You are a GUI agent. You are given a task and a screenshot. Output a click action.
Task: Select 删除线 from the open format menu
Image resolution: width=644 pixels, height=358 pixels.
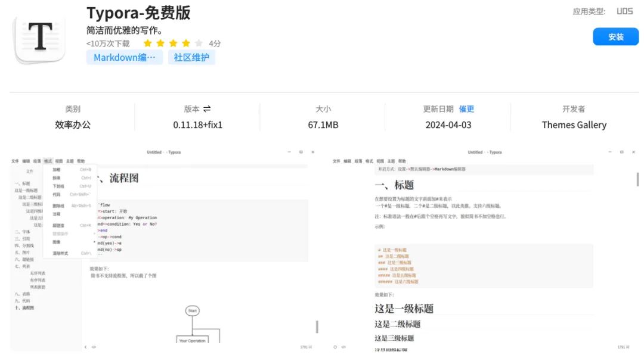[x=58, y=205]
